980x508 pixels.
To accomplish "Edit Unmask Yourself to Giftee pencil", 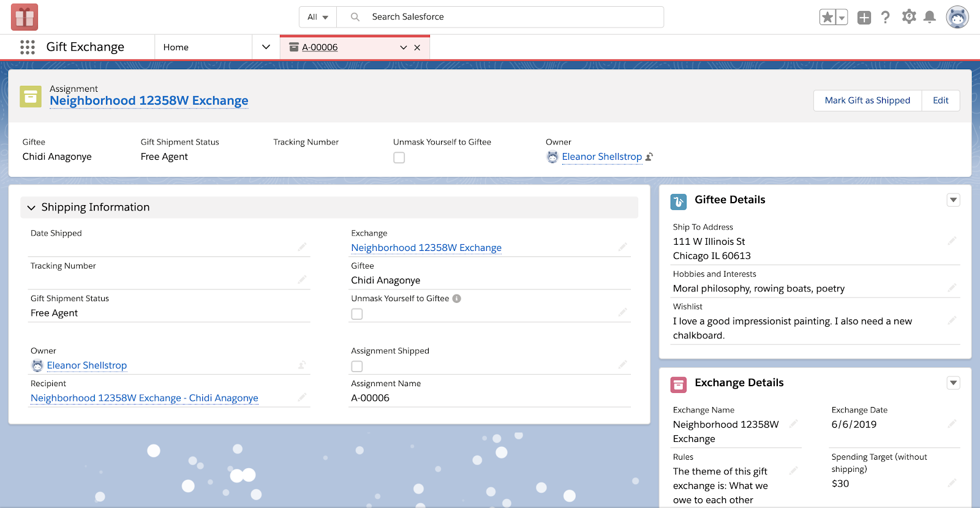I will coord(622,312).
